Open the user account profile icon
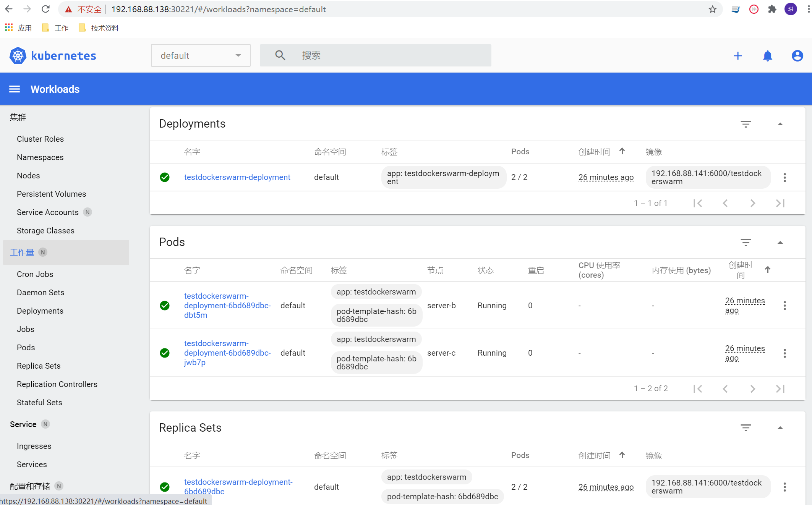The image size is (812, 505). point(797,56)
